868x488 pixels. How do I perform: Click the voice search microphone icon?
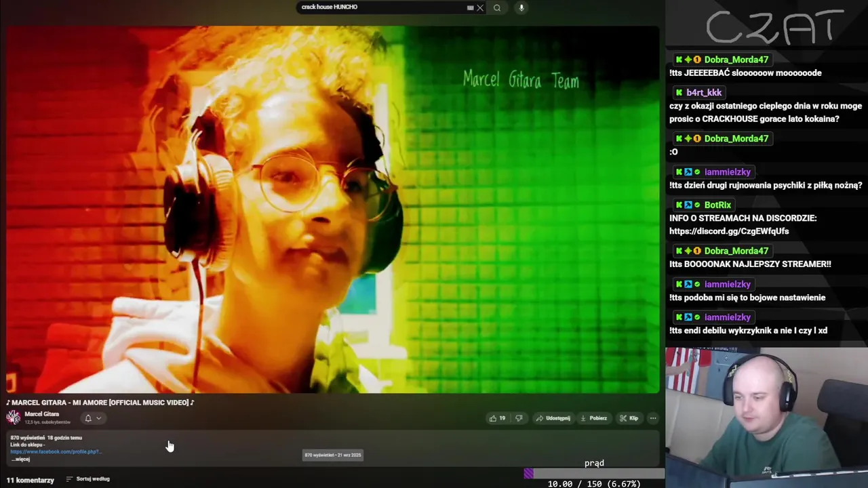pyautogui.click(x=521, y=7)
